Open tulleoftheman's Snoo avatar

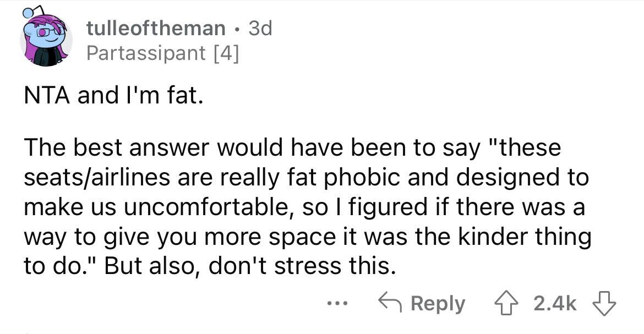(46, 38)
